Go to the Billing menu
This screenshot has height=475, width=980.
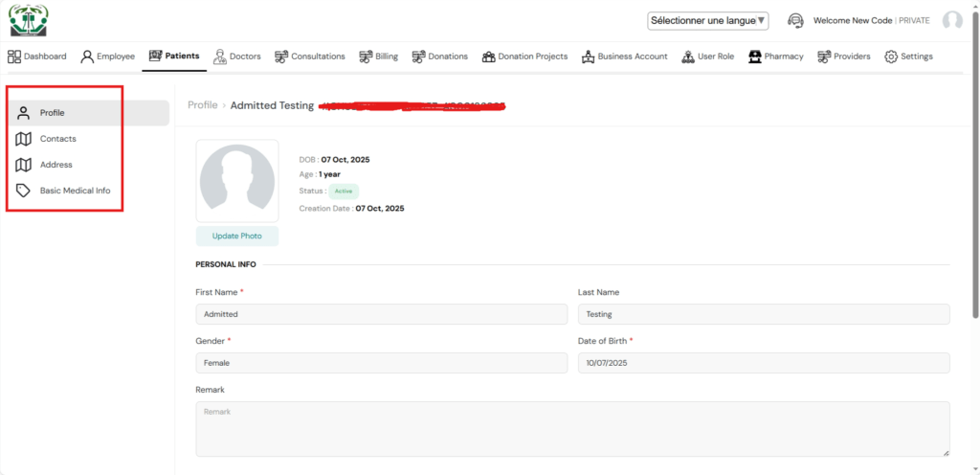378,57
